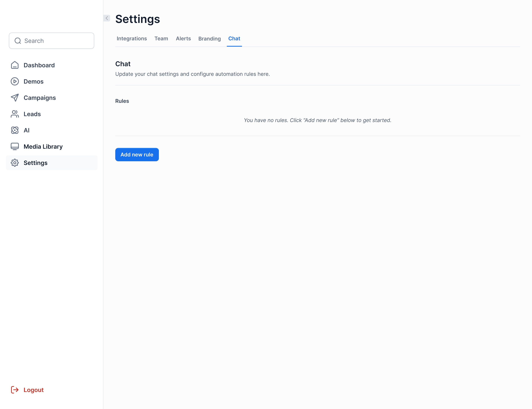The image size is (532, 409).
Task: Toggle navigation panel visibility
Action: click(x=107, y=18)
